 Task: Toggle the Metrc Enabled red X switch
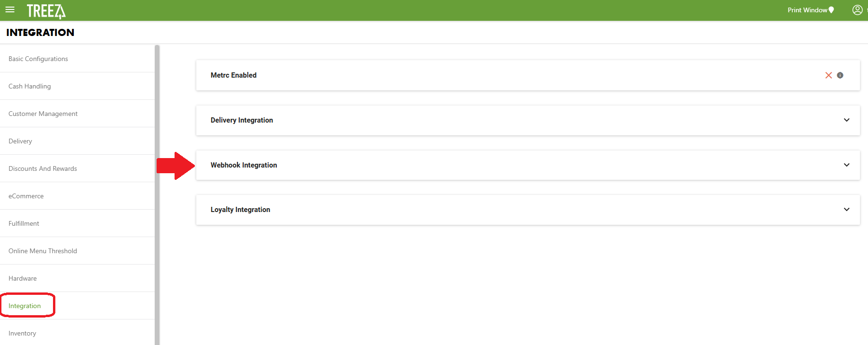click(x=828, y=75)
